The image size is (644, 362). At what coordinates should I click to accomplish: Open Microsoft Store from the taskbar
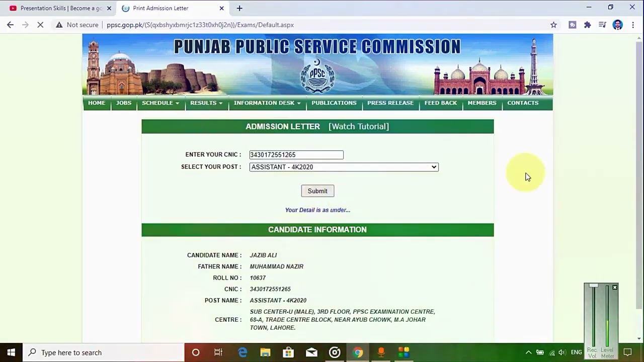click(x=288, y=352)
